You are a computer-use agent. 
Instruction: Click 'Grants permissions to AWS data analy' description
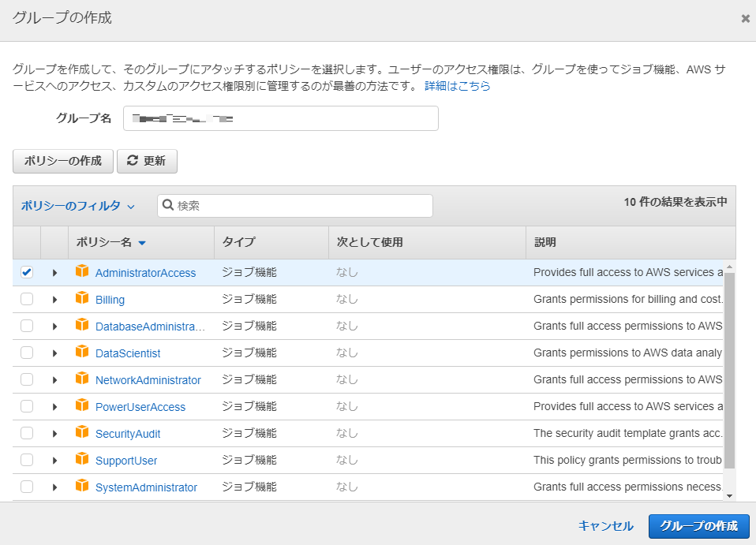[627, 353]
